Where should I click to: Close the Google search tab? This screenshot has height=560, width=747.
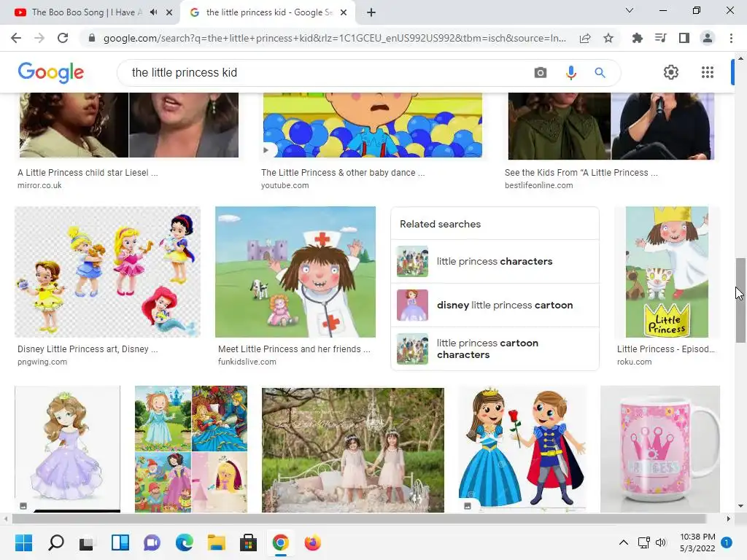click(x=344, y=12)
